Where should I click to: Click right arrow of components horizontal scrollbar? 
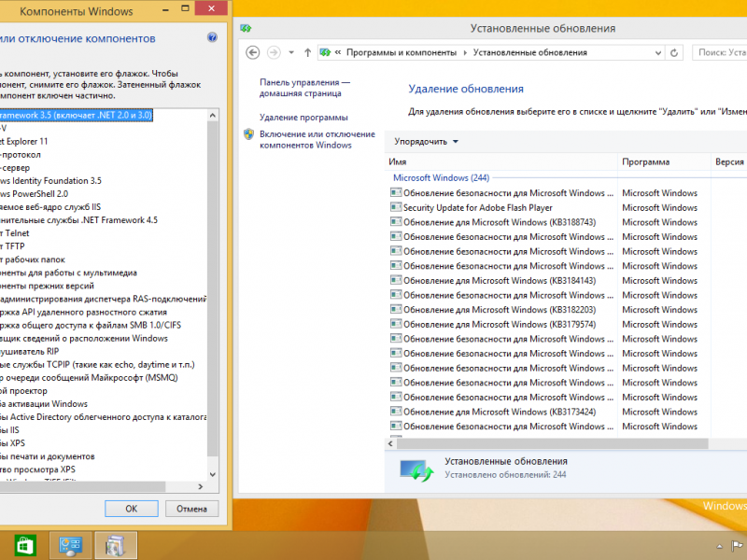[x=200, y=486]
